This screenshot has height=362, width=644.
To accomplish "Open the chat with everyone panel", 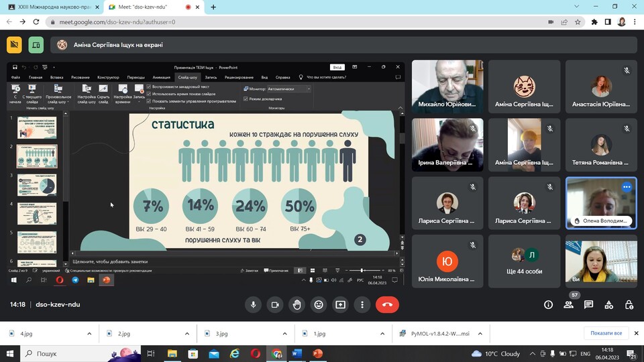I will pos(588,304).
